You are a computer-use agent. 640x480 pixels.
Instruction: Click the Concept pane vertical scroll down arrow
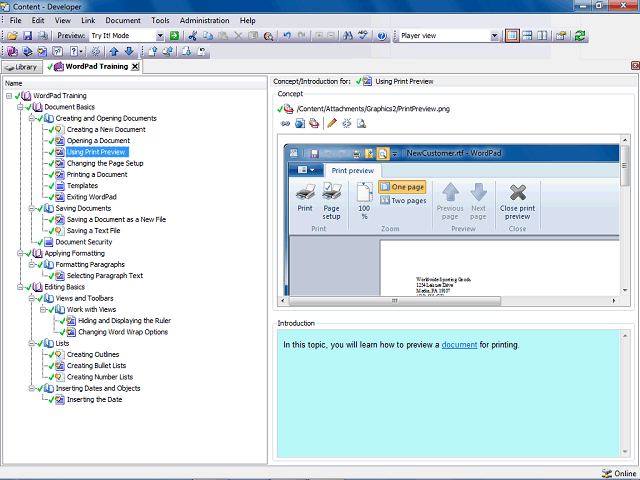click(x=624, y=290)
